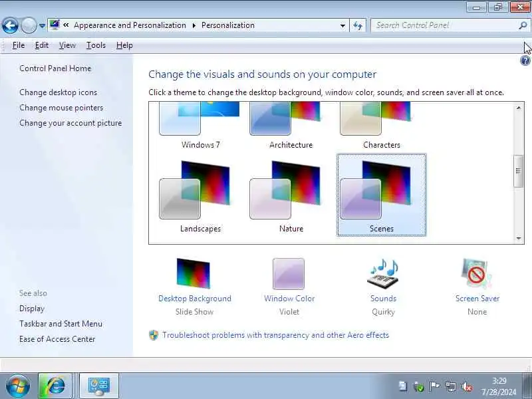Open Change desktop icons link
The width and height of the screenshot is (532, 399).
59,92
